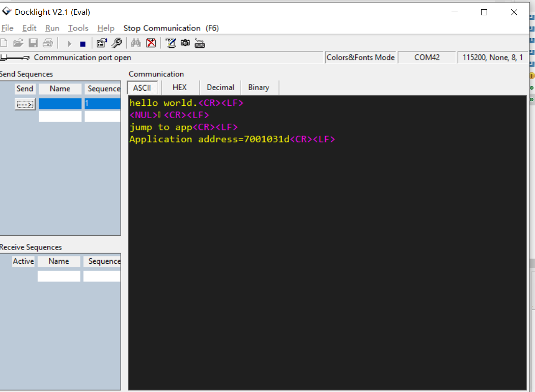Stop communication using the blue square icon

tap(82, 43)
